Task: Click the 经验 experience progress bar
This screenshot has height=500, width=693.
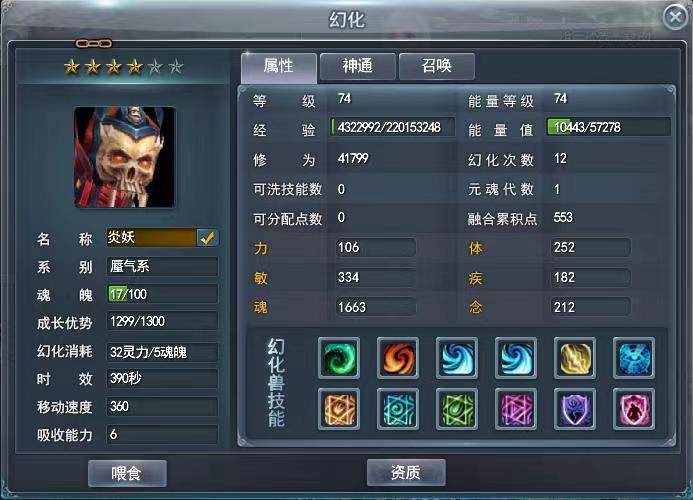Action: (392, 127)
